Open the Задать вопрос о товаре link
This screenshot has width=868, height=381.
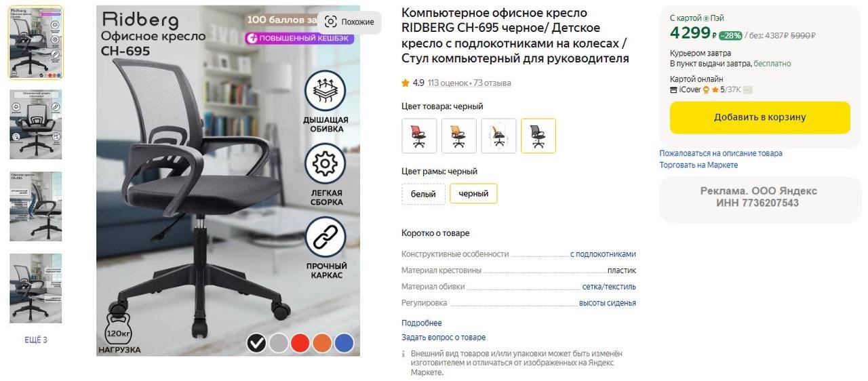443,338
